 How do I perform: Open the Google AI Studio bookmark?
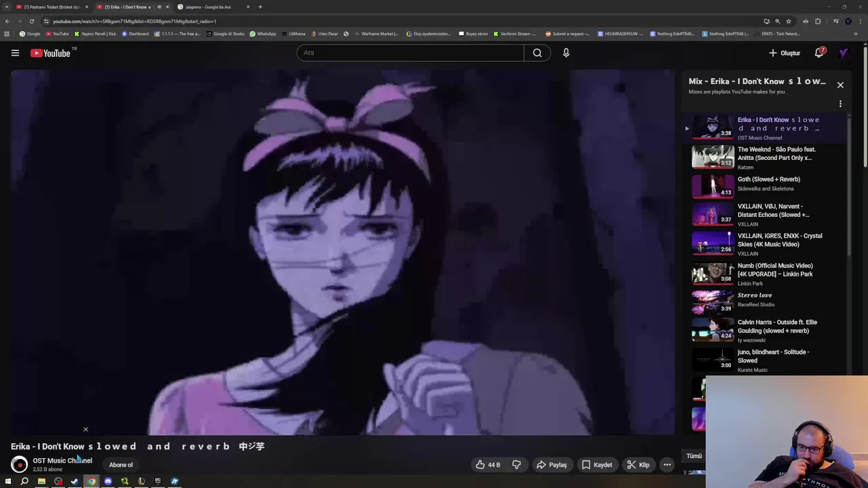tap(226, 34)
